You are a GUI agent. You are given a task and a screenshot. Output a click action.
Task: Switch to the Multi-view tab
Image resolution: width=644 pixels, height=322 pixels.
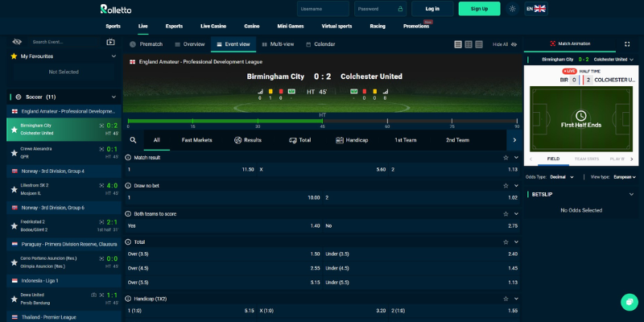(x=278, y=44)
